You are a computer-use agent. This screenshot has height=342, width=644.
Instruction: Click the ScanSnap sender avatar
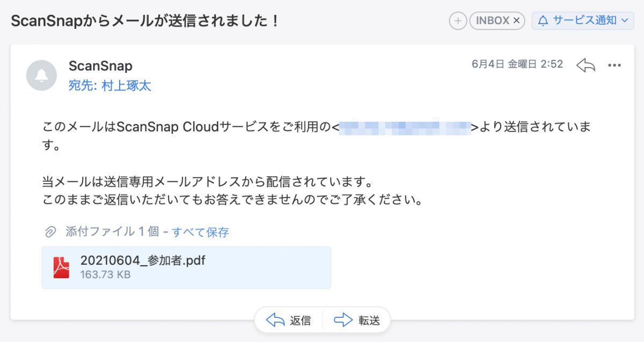(x=41, y=75)
